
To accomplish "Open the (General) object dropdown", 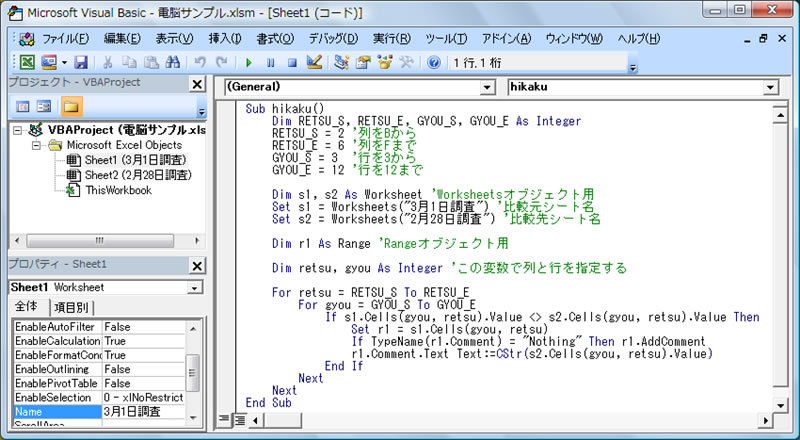I will [487, 87].
